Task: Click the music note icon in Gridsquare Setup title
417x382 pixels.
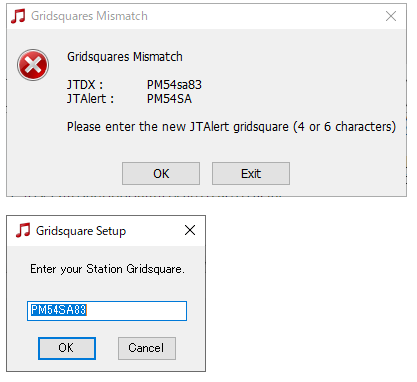Action: (23, 230)
